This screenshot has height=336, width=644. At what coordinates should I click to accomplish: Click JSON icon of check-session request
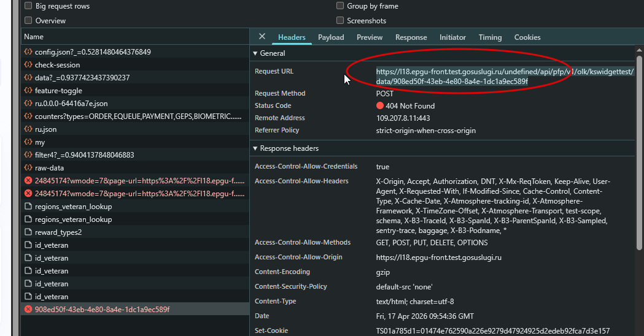[x=28, y=64]
